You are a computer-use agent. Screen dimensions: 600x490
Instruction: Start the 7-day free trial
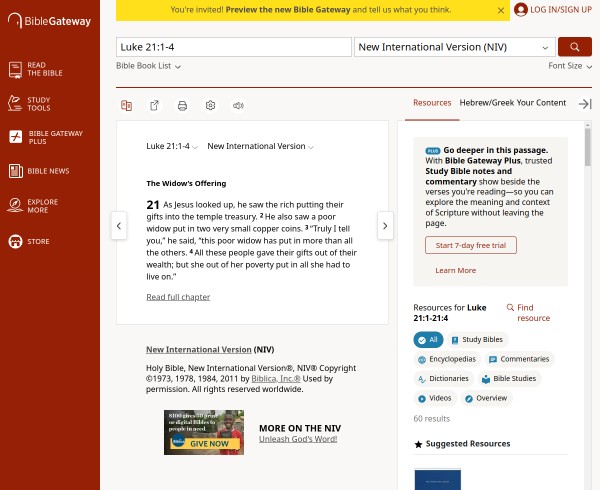coord(471,245)
